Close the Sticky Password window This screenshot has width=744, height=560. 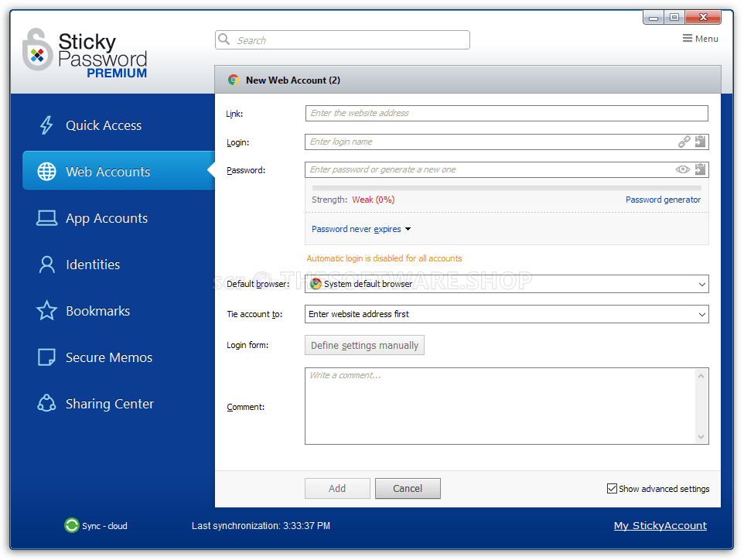click(703, 18)
